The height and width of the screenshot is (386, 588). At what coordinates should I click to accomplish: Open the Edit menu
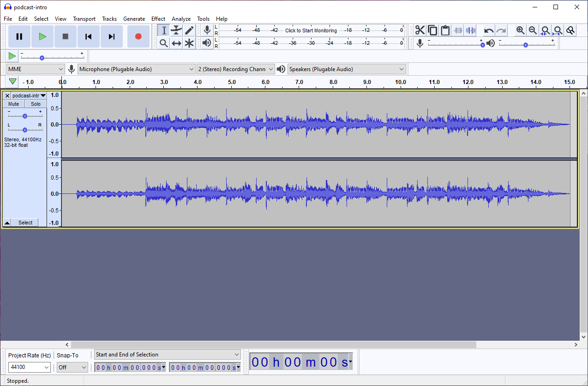coord(23,19)
